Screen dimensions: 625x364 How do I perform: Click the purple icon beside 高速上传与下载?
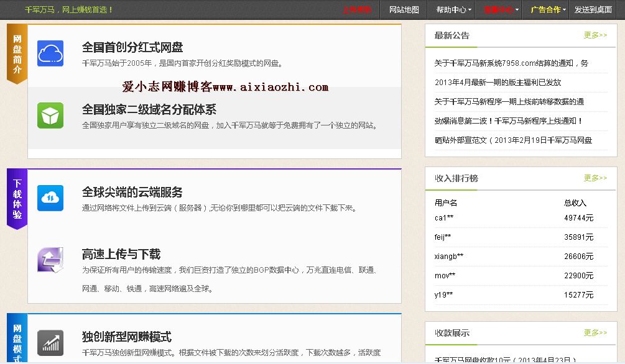[x=50, y=260]
